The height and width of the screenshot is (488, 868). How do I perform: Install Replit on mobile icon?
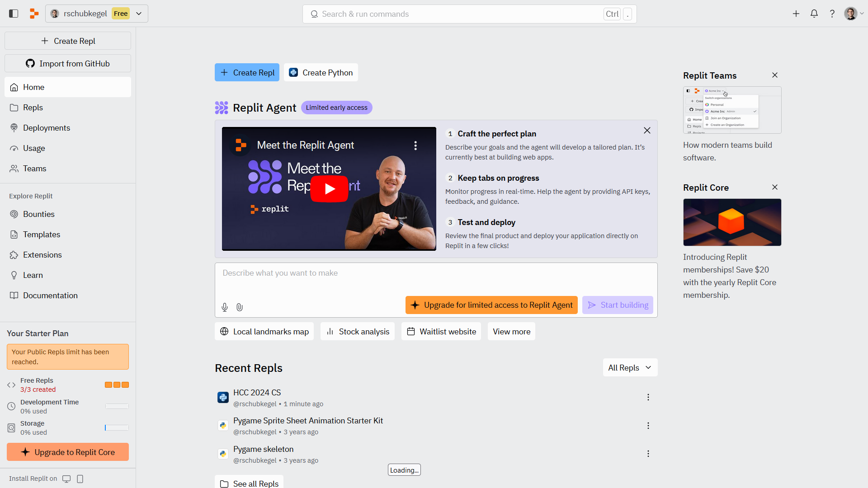[x=80, y=479]
